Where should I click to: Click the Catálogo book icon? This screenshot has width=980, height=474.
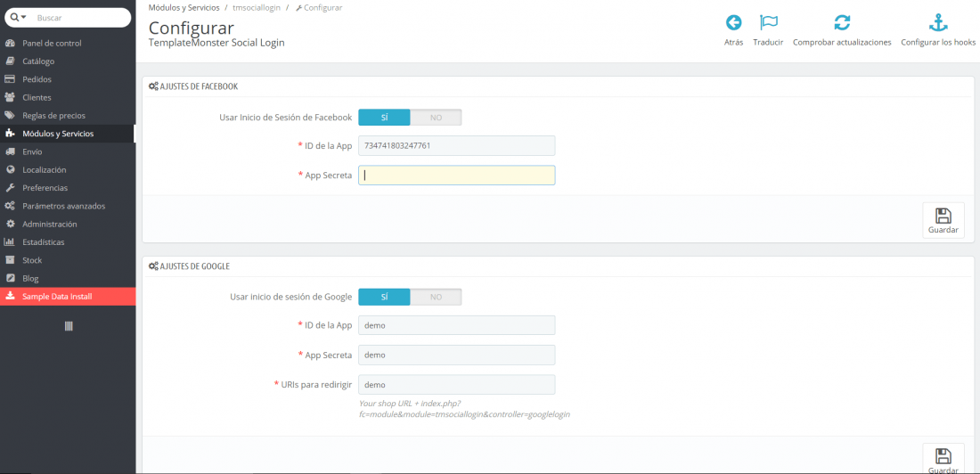pyautogui.click(x=10, y=61)
